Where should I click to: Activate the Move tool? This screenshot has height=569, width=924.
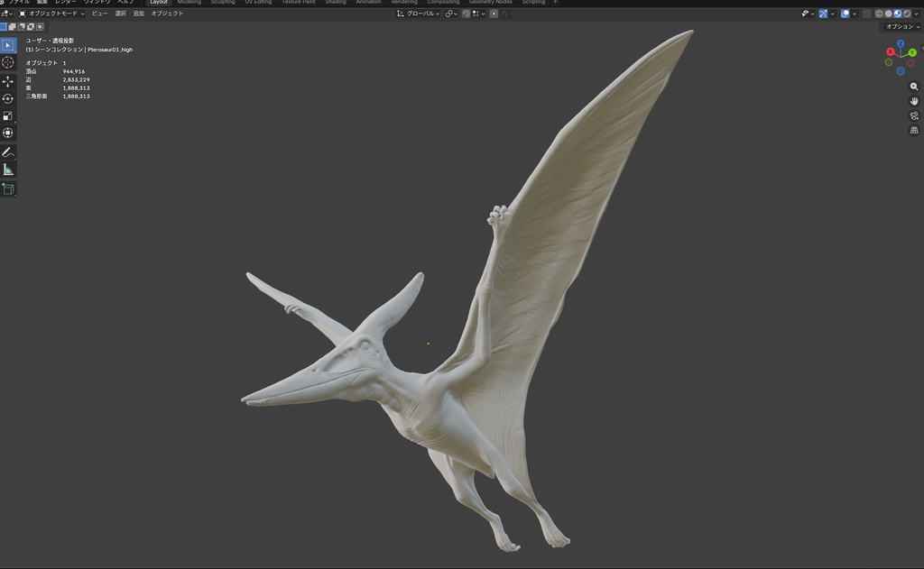click(8, 81)
